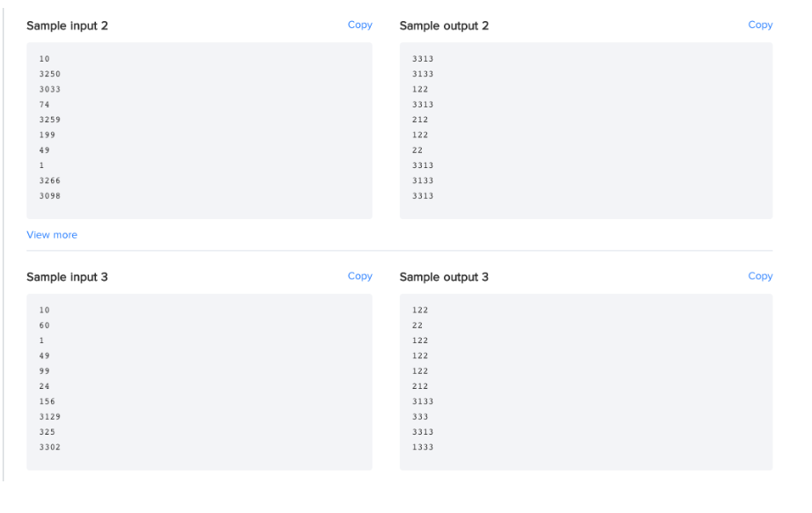Click the 3129 line in Sample input 3

tap(49, 417)
